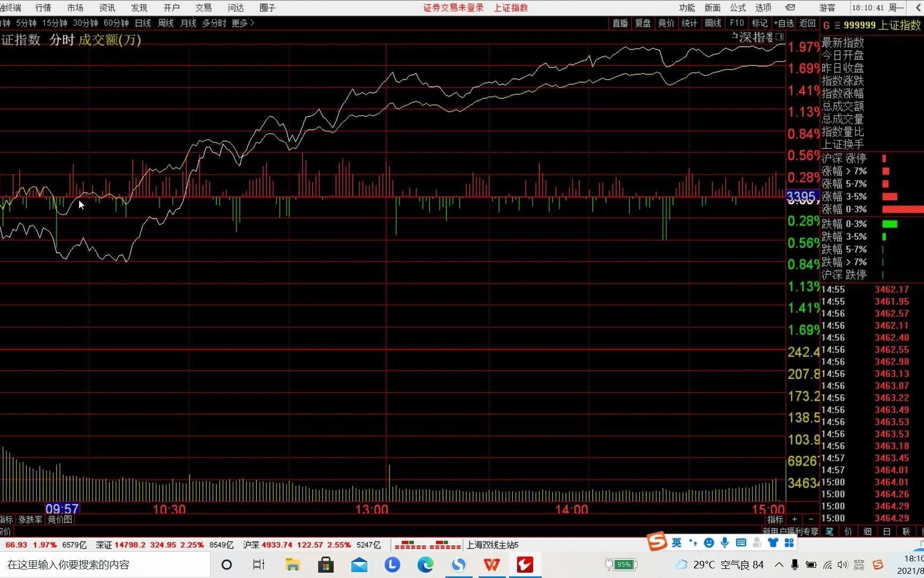Click the − button next to 指标

(811, 519)
